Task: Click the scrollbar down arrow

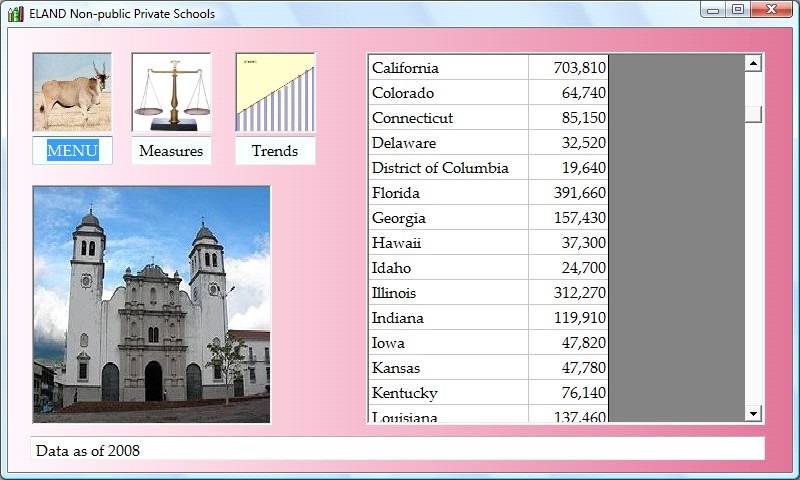Action: (x=754, y=413)
